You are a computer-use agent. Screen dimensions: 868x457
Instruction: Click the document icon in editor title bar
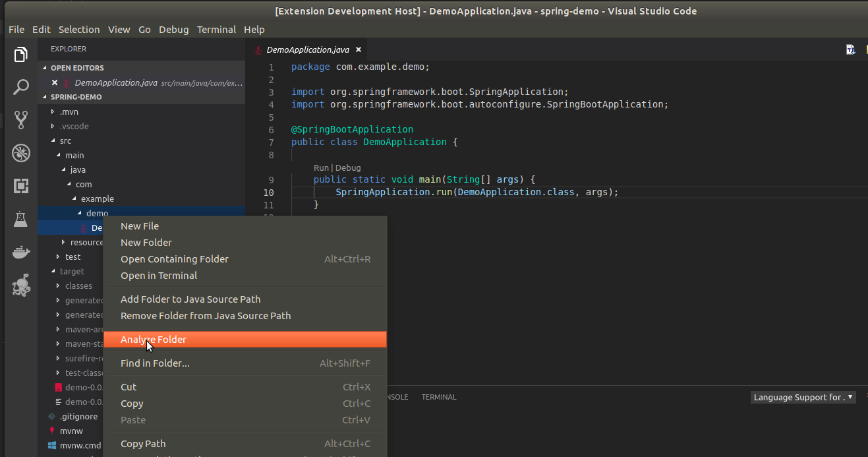click(x=851, y=49)
